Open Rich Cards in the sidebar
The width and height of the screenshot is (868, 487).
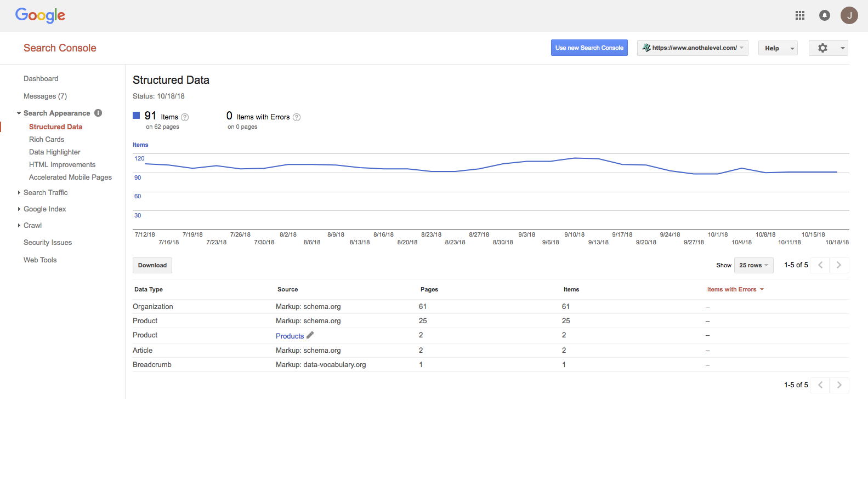point(47,140)
